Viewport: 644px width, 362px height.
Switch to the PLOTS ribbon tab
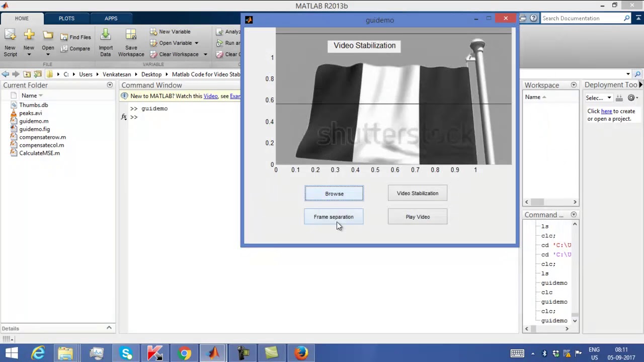pos(66,19)
